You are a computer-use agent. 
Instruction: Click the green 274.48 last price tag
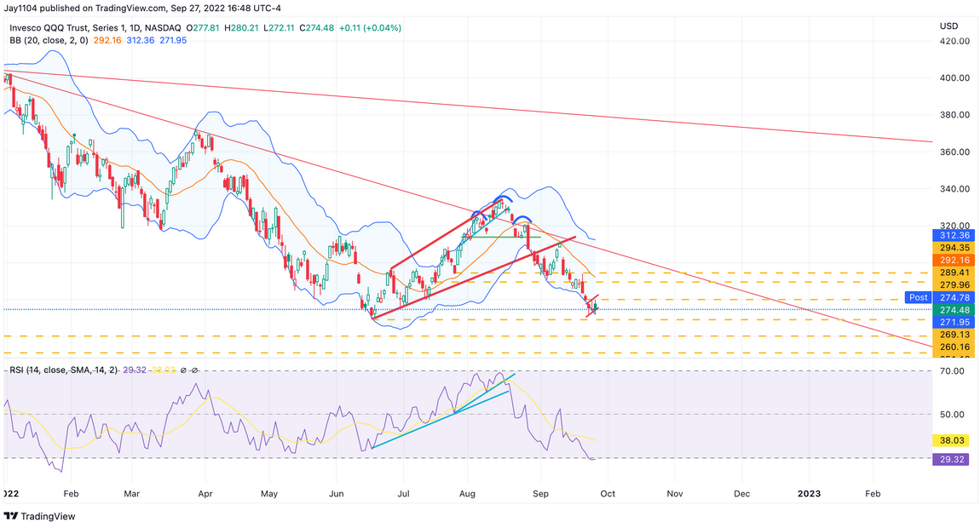(x=954, y=310)
